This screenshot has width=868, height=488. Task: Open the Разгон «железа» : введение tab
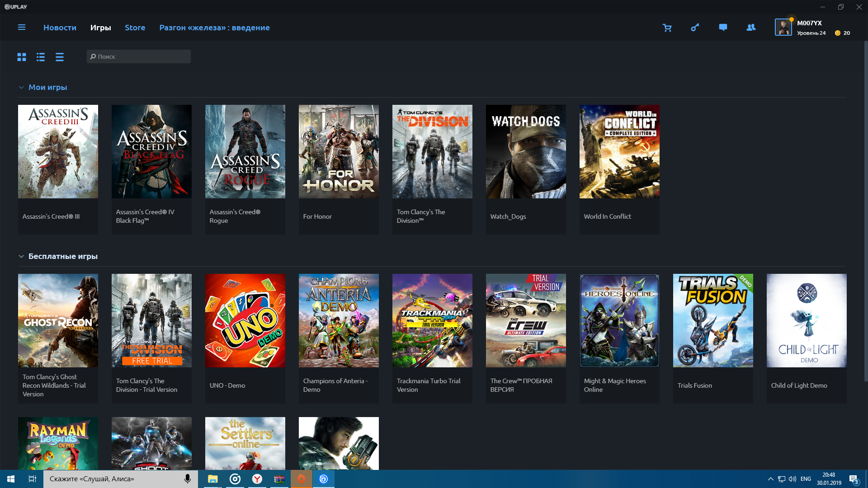pyautogui.click(x=214, y=28)
